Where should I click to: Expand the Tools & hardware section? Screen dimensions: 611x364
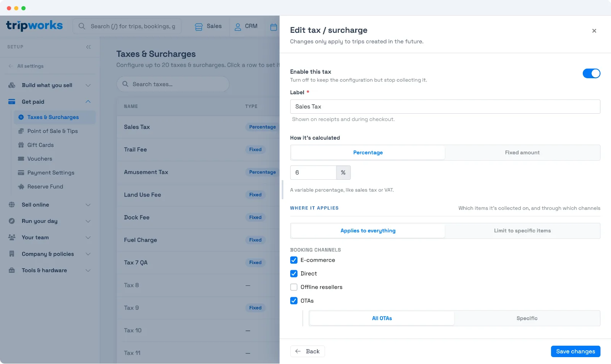coord(88,271)
